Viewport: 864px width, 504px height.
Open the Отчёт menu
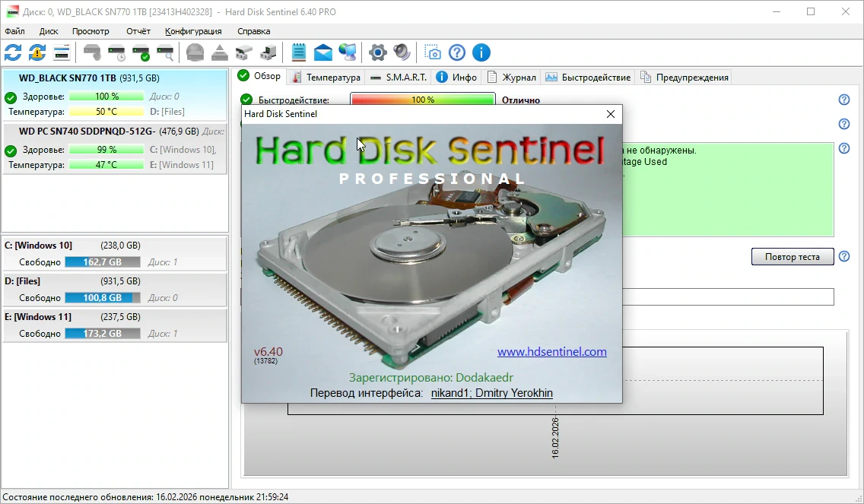point(138,31)
